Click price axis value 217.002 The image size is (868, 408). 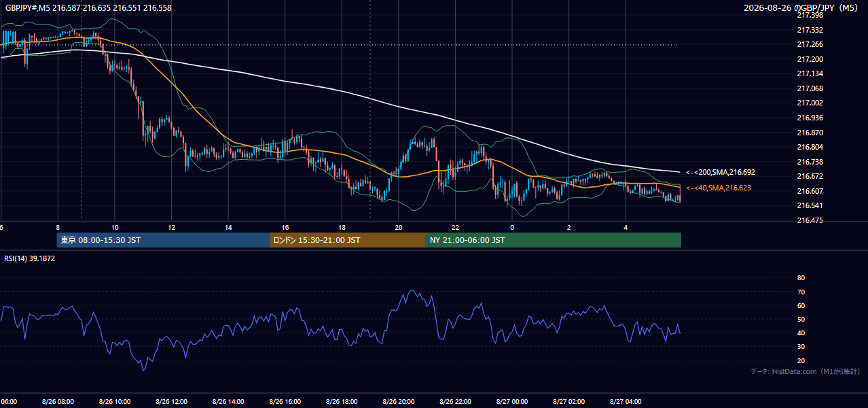pos(810,103)
